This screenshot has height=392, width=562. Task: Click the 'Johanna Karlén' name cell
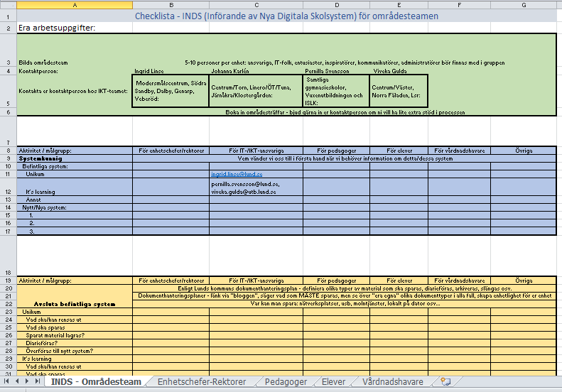point(256,71)
